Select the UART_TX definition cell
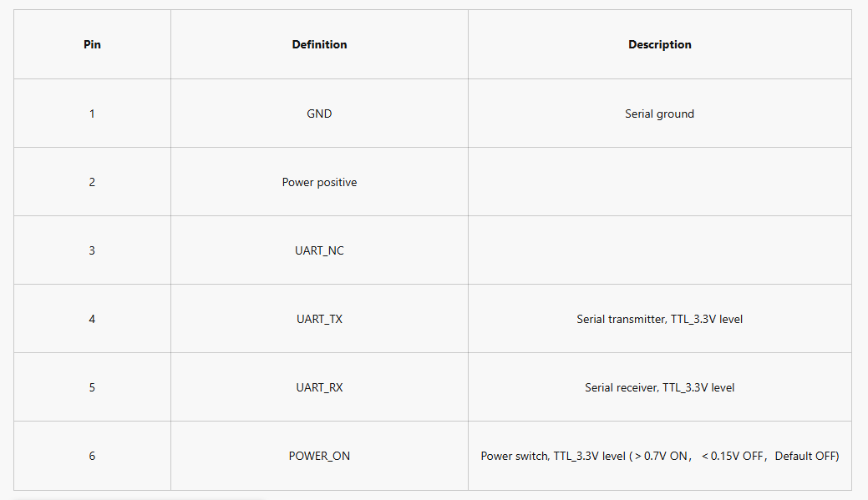Screen dimensions: 868x500 [319, 319]
